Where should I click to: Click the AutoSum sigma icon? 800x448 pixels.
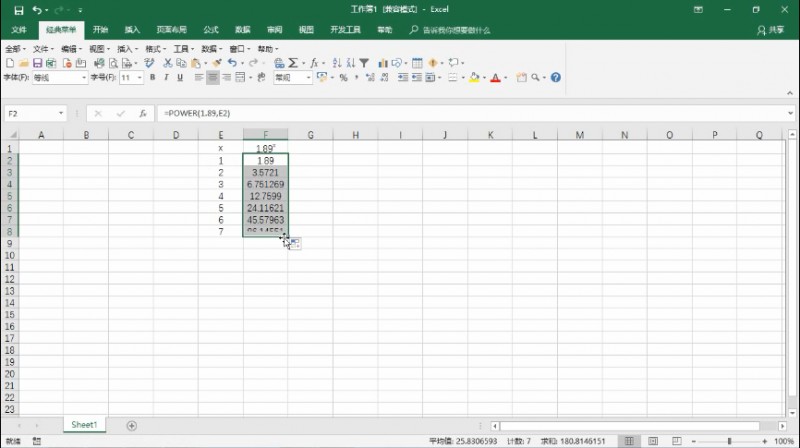(x=293, y=63)
